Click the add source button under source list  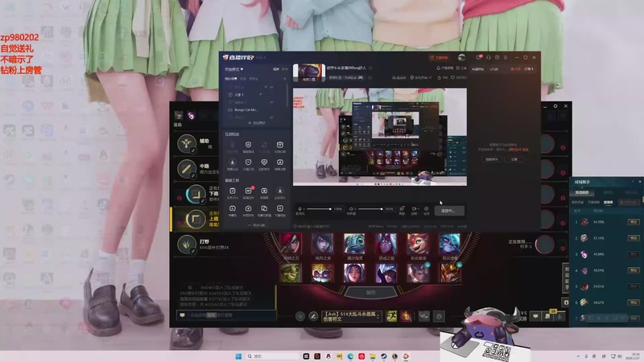(x=256, y=123)
